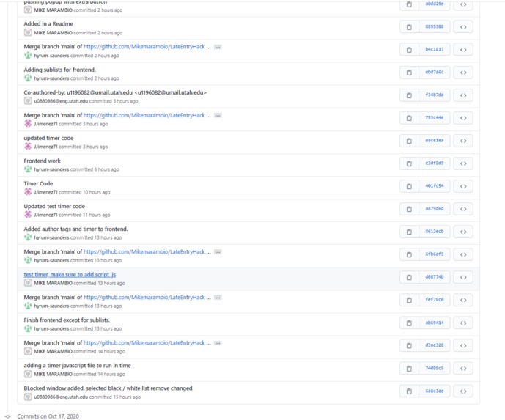Open MIKE MARAMBIO author on 'adding a timer javascript'
The height and width of the screenshot is (420, 505).
tap(54, 375)
